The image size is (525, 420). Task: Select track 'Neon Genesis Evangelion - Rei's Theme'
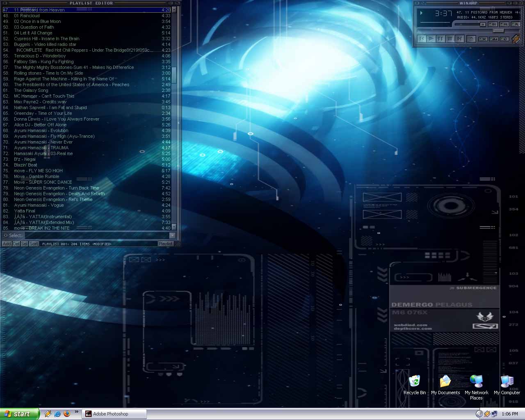(x=87, y=199)
